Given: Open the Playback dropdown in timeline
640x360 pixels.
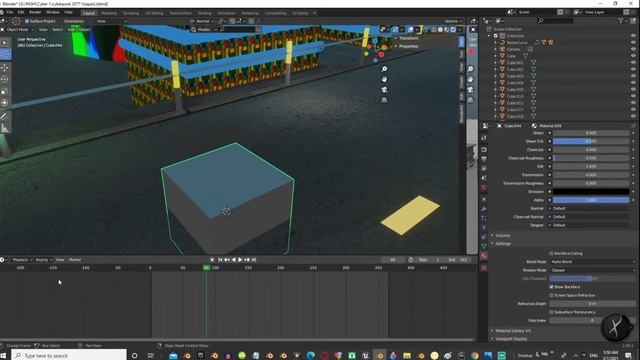Looking at the screenshot, I should pos(22,260).
